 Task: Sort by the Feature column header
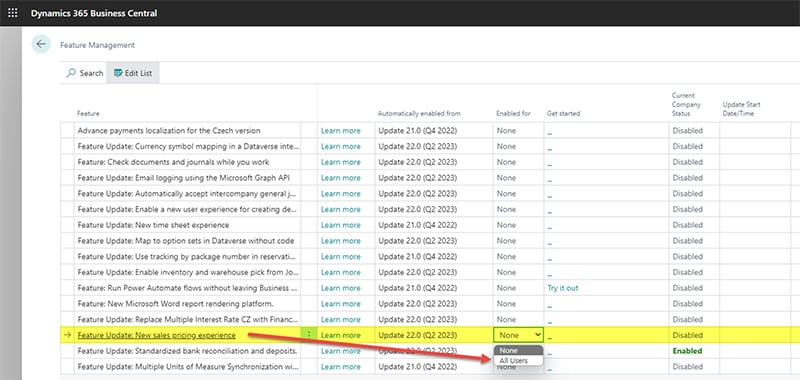click(88, 113)
